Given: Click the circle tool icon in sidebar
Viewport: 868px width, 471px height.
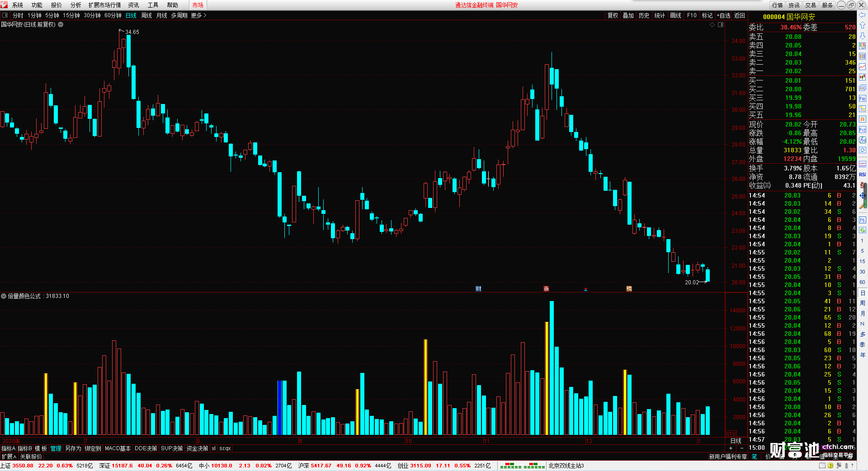Looking at the screenshot, I should point(862,151).
